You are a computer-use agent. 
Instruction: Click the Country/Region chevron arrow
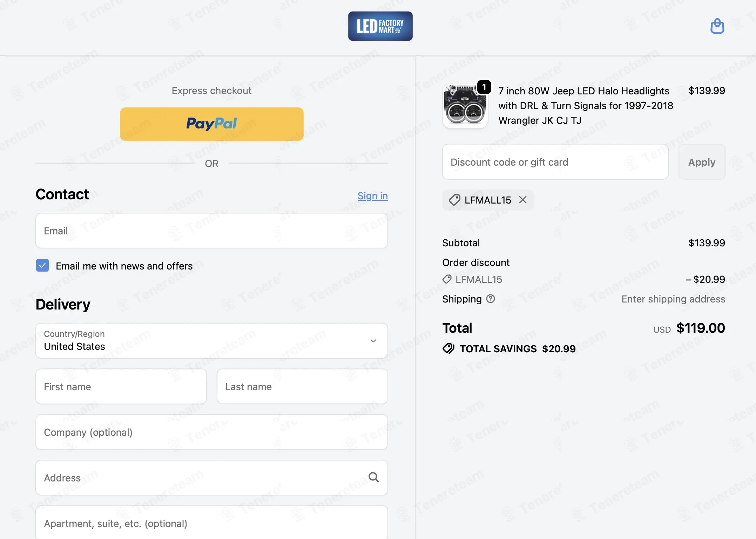pyautogui.click(x=373, y=341)
